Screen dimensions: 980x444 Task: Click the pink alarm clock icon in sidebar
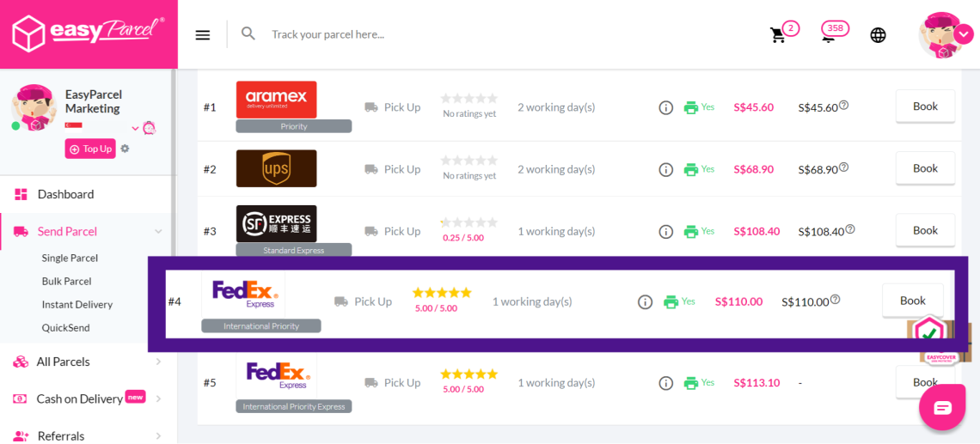150,128
